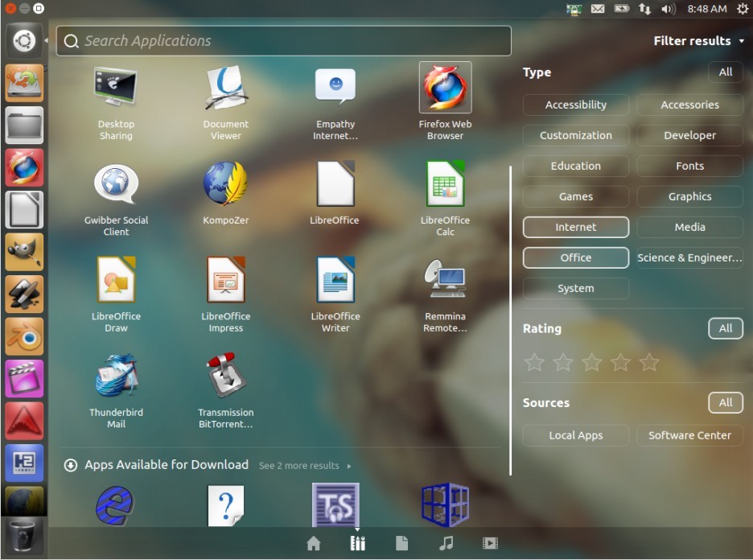Launch Document Viewer
Image resolution: width=753 pixels, height=560 pixels.
click(x=226, y=103)
